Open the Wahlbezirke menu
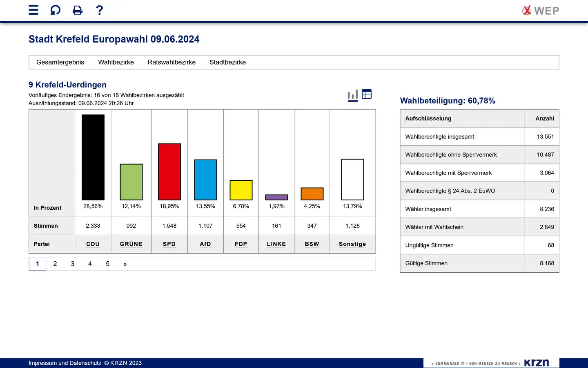The height and width of the screenshot is (368, 588). click(116, 62)
